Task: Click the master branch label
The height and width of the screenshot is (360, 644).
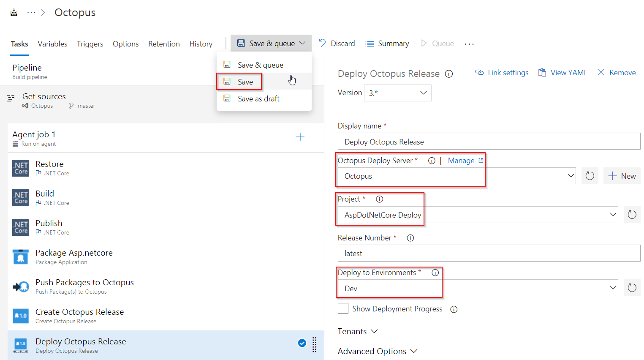Action: pos(86,106)
